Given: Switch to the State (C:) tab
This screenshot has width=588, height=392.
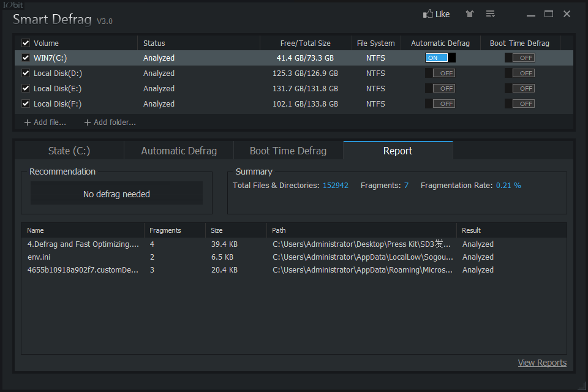Looking at the screenshot, I should coord(69,151).
